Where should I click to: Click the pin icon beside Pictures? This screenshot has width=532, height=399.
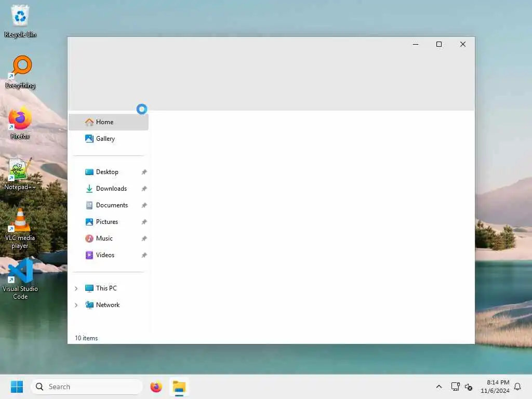click(x=144, y=222)
